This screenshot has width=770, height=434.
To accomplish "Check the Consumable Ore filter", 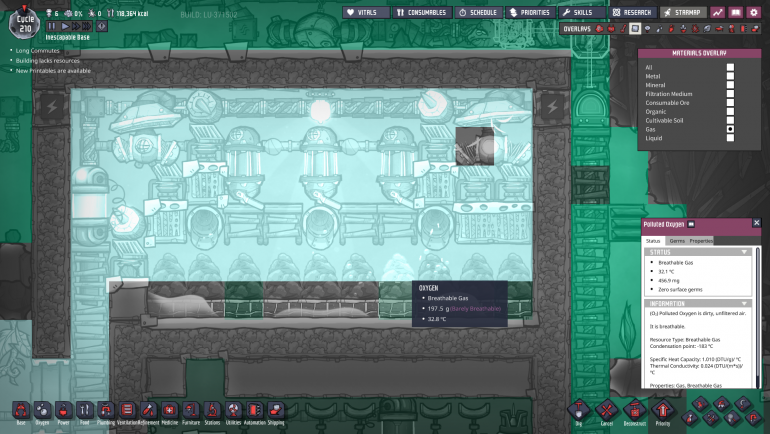I will click(730, 103).
